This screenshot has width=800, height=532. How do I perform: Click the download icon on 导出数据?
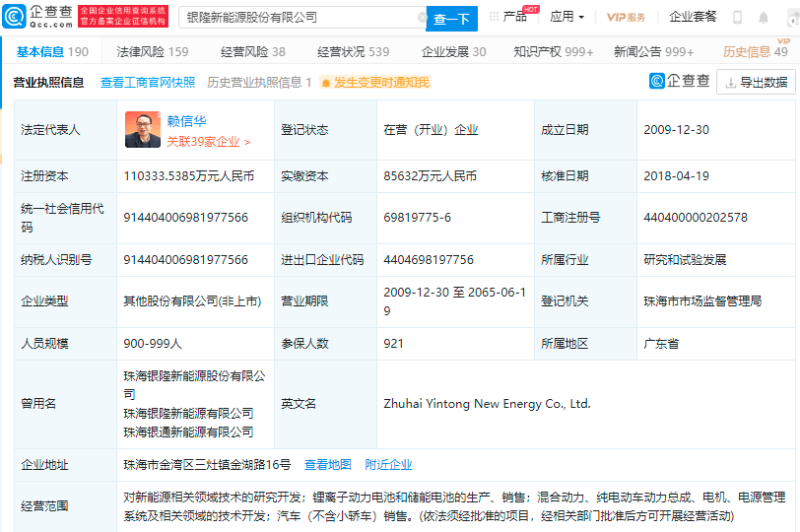tap(731, 83)
